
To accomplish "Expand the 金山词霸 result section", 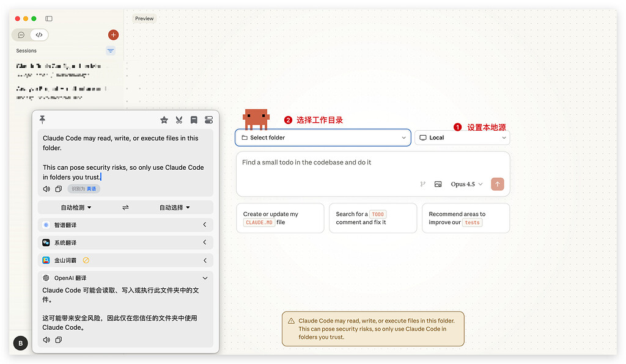I will point(205,260).
